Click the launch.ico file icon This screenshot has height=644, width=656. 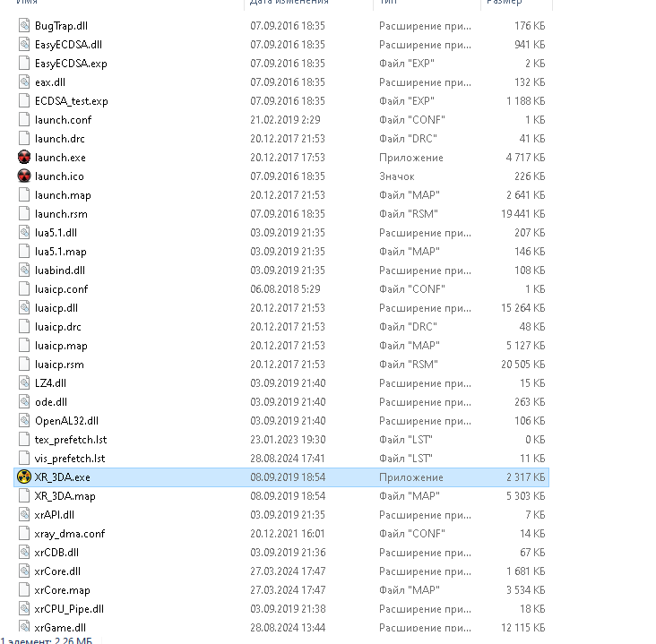coord(24,176)
